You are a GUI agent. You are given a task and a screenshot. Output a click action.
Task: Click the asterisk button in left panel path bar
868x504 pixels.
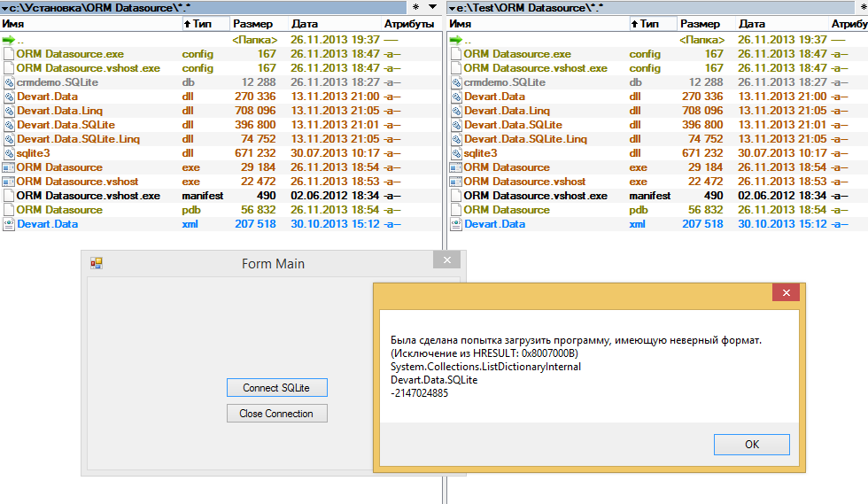(x=415, y=7)
